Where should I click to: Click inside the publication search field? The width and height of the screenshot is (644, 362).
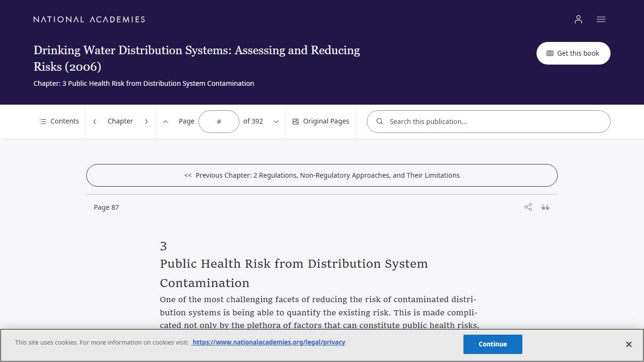[471, 121]
